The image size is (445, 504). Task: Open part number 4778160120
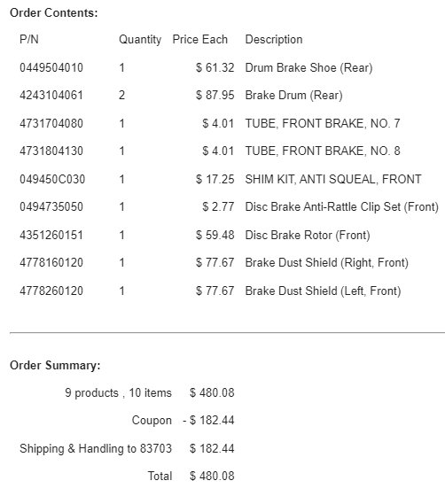click(x=51, y=262)
